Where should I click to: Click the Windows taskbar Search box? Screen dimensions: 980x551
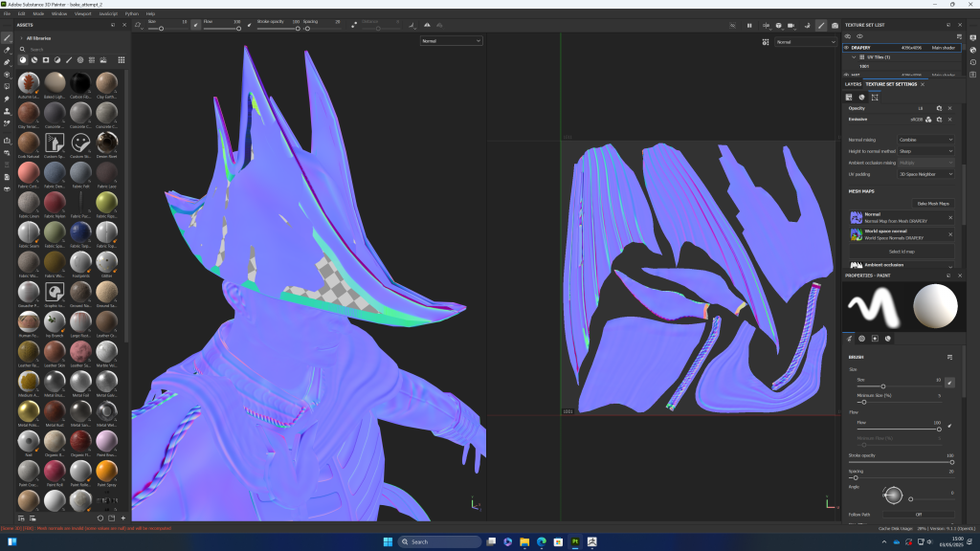pos(439,541)
